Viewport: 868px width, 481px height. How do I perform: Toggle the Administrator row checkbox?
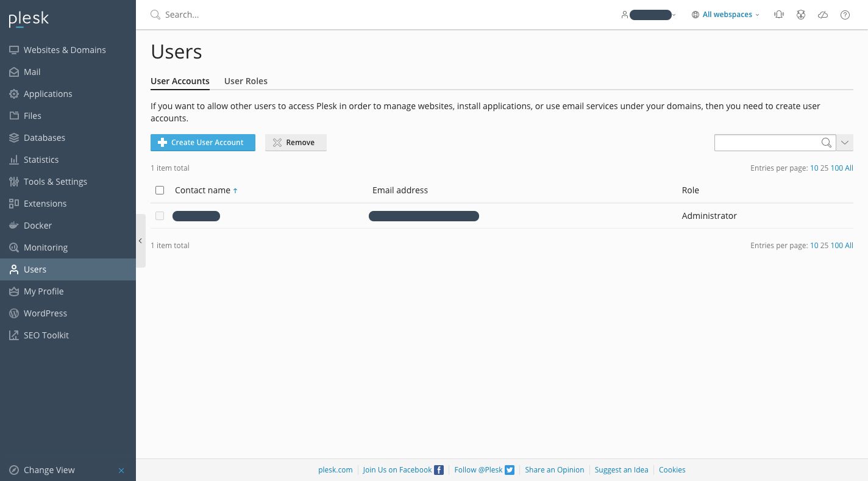[160, 216]
